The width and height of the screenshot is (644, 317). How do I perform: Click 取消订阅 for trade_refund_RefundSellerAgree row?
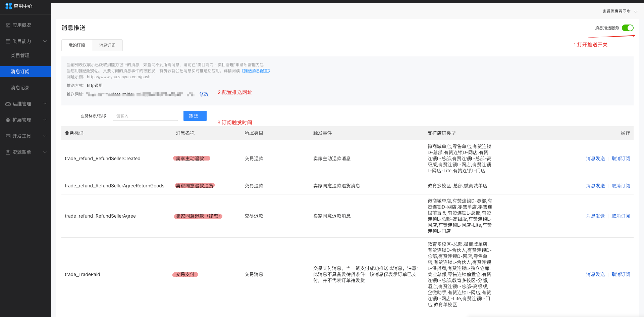click(x=621, y=216)
